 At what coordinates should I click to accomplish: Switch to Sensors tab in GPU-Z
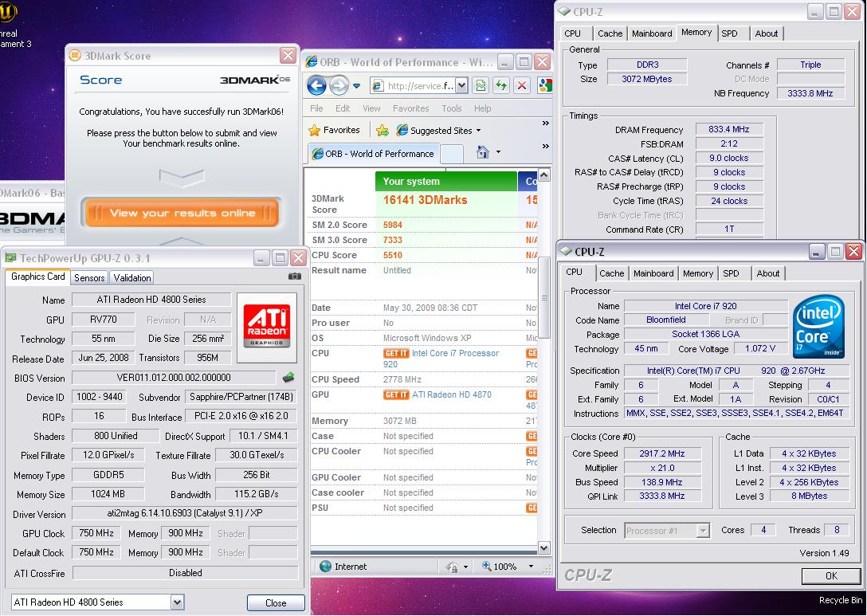(89, 278)
